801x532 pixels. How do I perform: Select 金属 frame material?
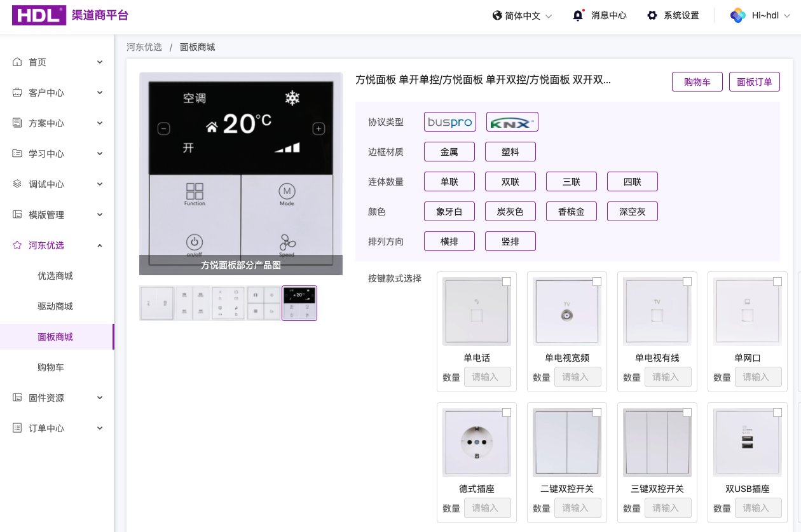click(449, 152)
